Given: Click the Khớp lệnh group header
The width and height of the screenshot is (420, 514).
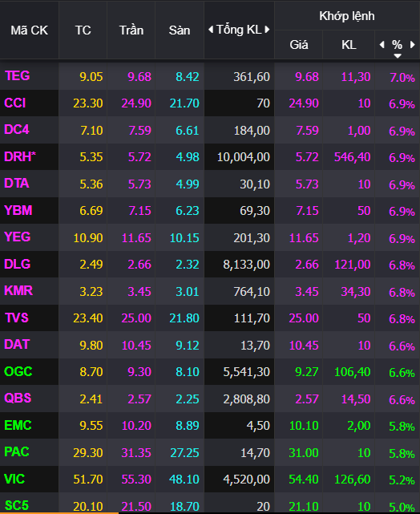Looking at the screenshot, I should coord(347,16).
